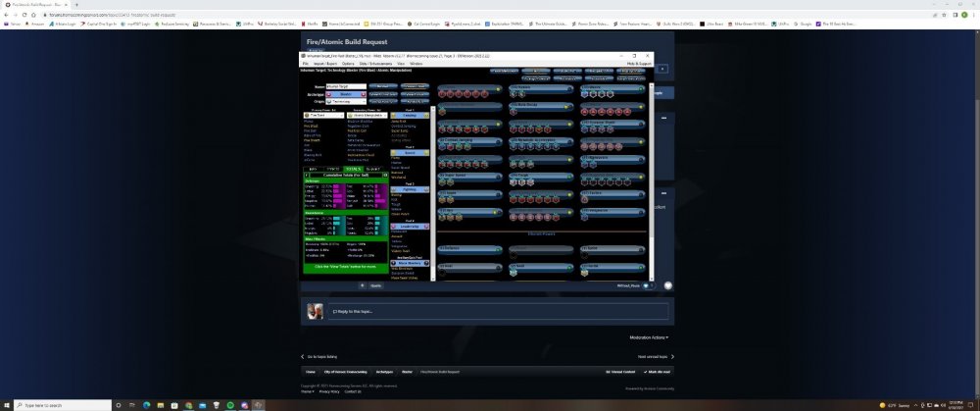980x411 pixels.
Task: Open the File menu in Mids
Action: [x=305, y=63]
